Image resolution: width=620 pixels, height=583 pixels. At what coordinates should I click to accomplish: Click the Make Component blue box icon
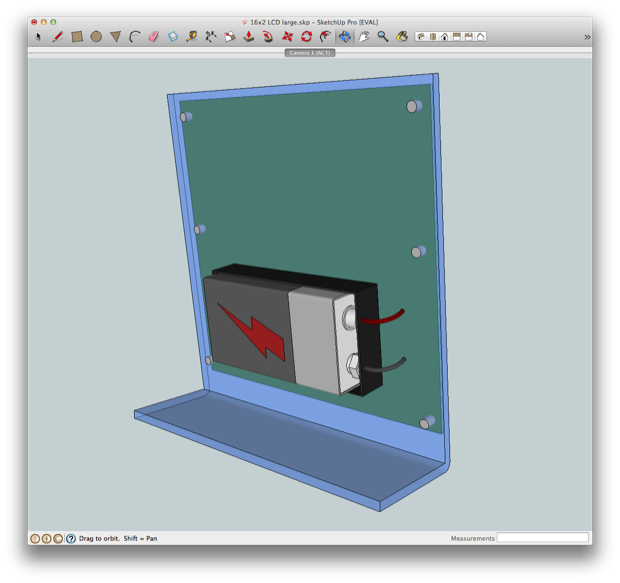173,37
